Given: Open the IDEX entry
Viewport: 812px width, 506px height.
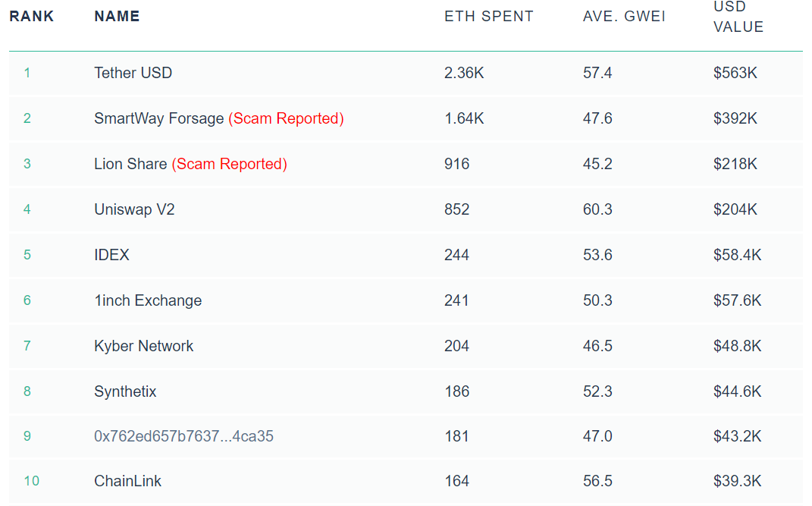Looking at the screenshot, I should click(x=111, y=255).
